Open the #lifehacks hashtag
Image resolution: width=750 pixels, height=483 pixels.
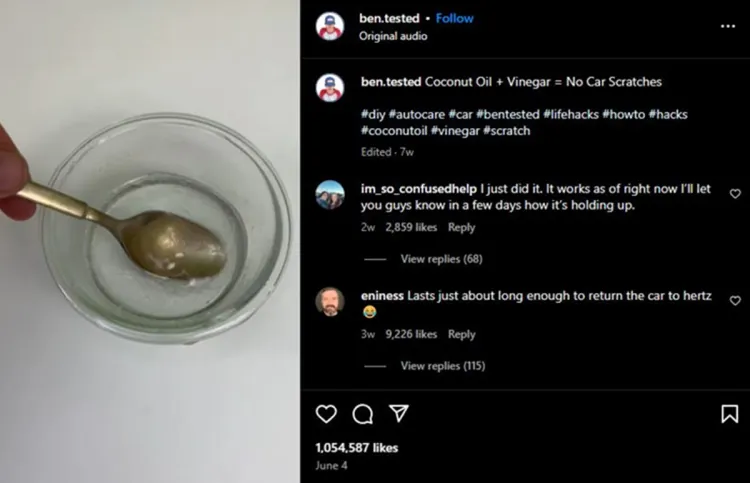(571, 114)
